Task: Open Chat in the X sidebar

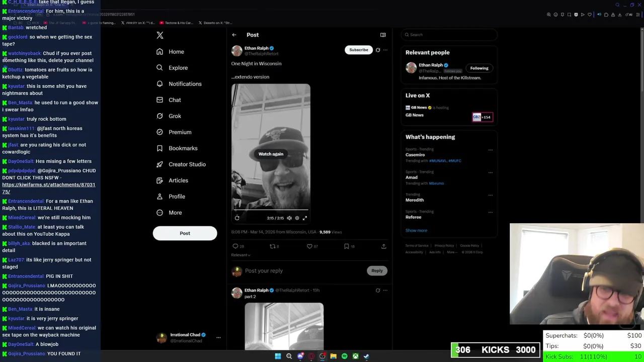Action: click(168, 100)
